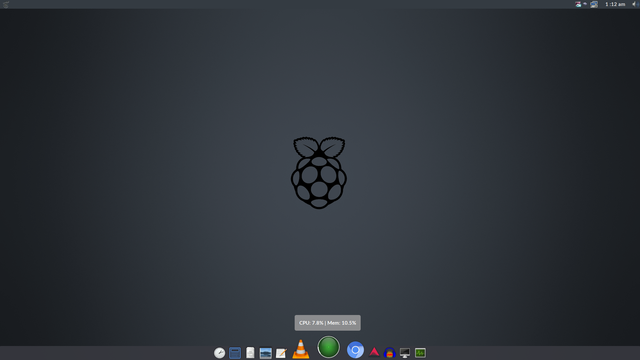Open the green graph task monitor icon

[420, 353]
